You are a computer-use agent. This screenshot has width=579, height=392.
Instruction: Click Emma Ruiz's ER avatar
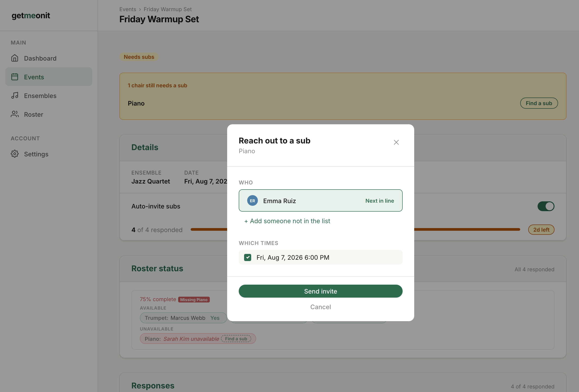coord(252,201)
